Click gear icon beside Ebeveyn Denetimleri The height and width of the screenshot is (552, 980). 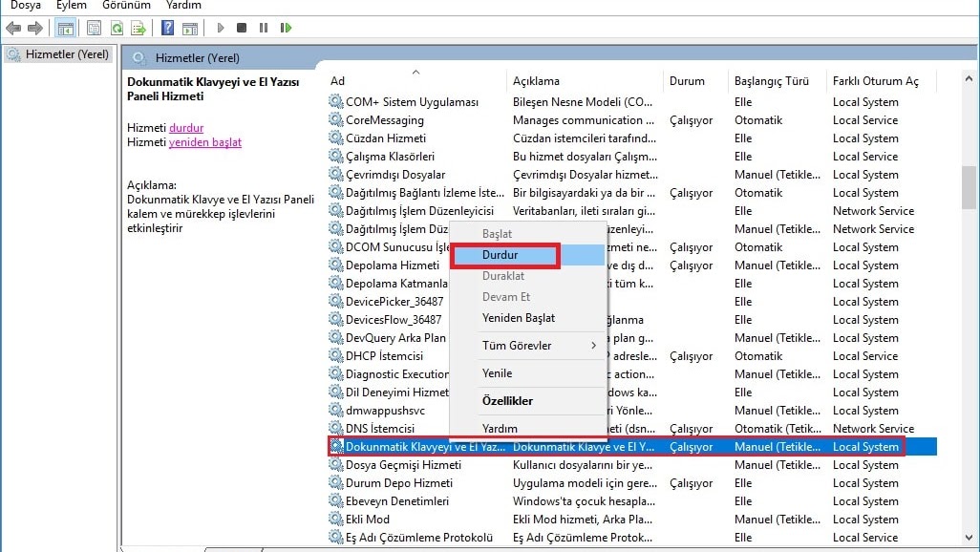pos(336,500)
